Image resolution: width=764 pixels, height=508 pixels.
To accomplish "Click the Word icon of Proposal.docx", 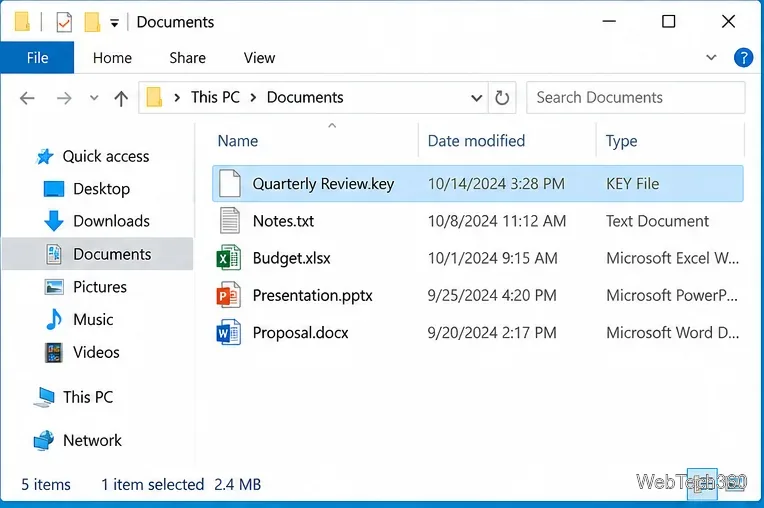I will point(229,333).
